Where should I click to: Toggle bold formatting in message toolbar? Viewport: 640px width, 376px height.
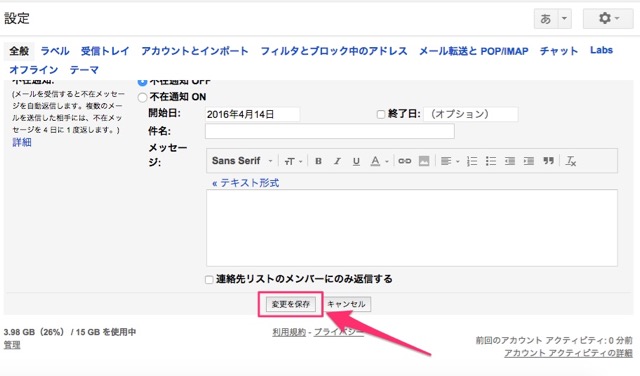pyautogui.click(x=318, y=161)
